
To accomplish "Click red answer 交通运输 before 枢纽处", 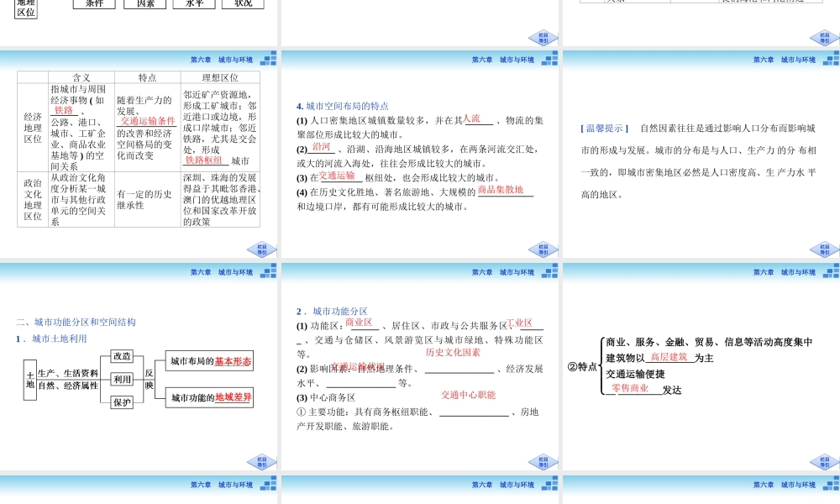I will pos(337,176).
